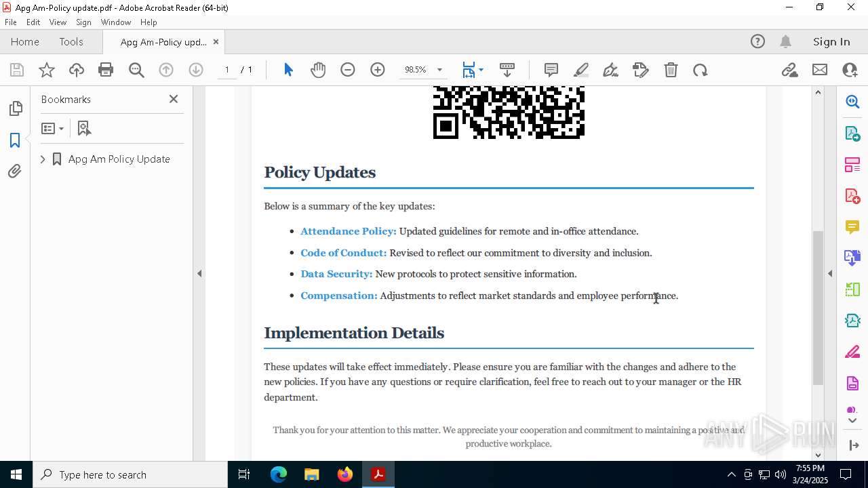This screenshot has height=488, width=868.
Task: Click Sign In
Action: [831, 42]
